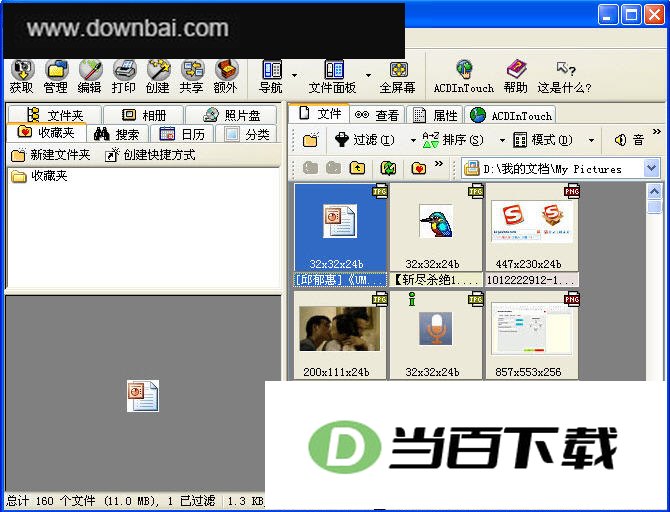Click the refresh folder icon

coord(388,168)
